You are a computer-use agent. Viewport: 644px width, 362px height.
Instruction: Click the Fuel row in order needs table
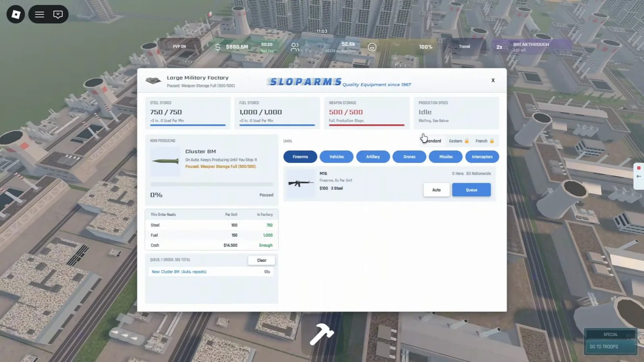click(212, 235)
